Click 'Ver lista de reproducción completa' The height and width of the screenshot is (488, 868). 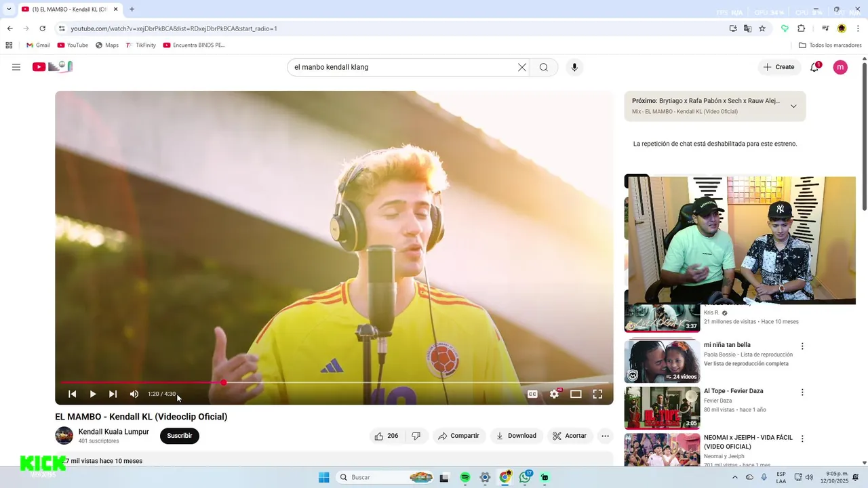(x=746, y=364)
